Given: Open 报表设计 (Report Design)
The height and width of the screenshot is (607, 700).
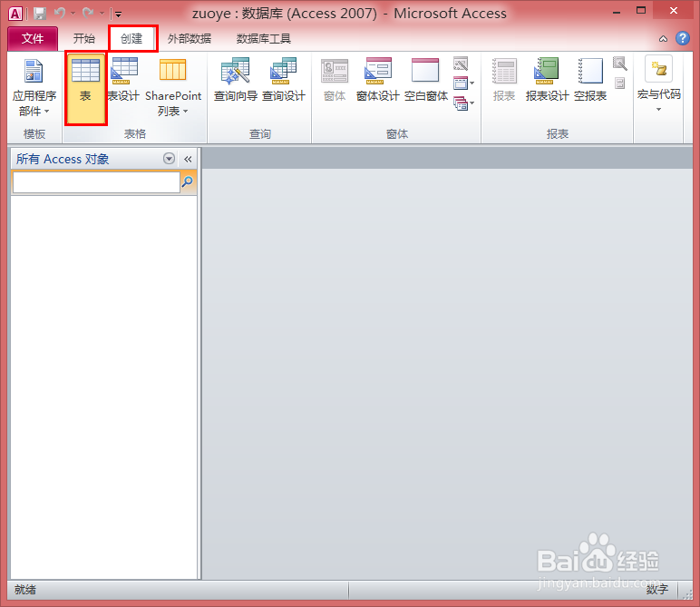Looking at the screenshot, I should tap(547, 80).
